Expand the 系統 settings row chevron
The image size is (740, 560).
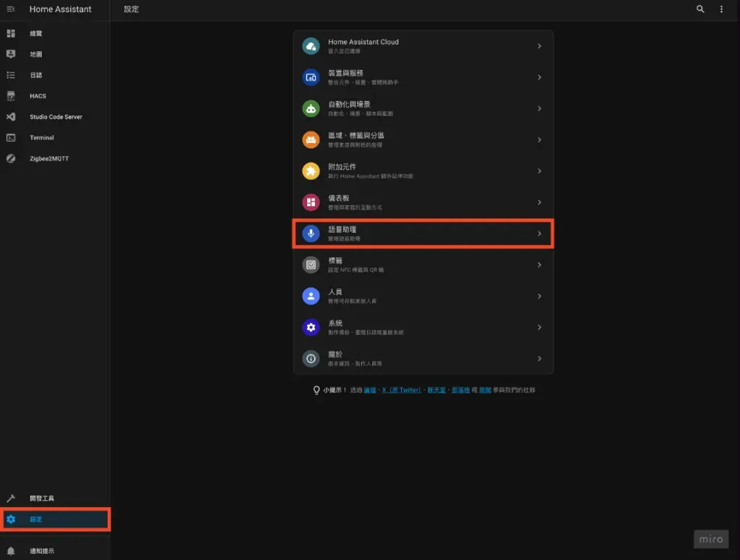pyautogui.click(x=541, y=327)
